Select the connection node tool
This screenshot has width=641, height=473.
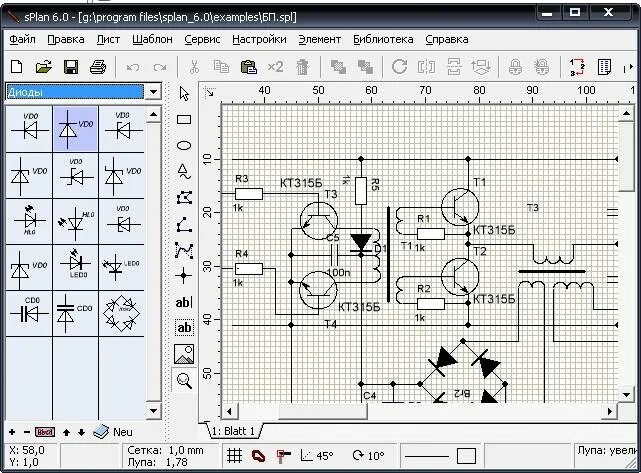tap(184, 276)
